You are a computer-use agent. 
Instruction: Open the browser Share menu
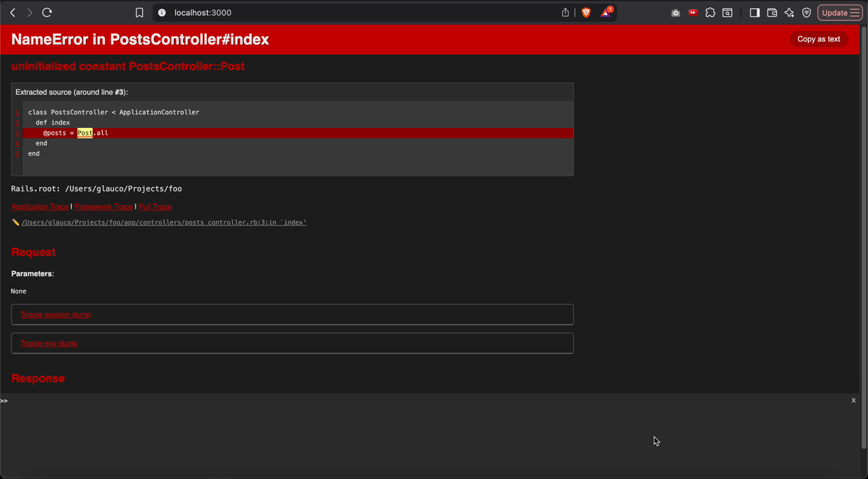point(565,12)
